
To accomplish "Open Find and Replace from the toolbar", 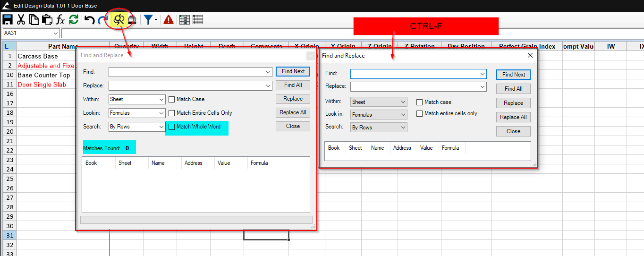I will click(x=119, y=19).
